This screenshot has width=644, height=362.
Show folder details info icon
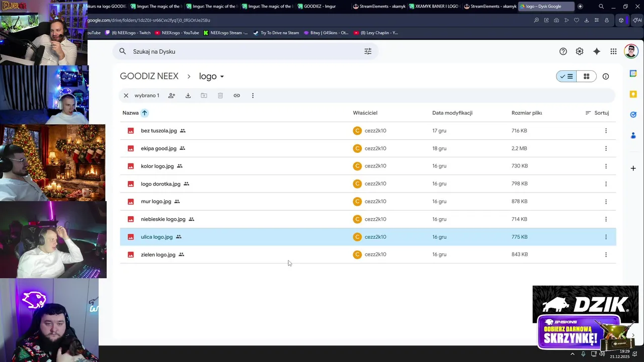tap(606, 76)
